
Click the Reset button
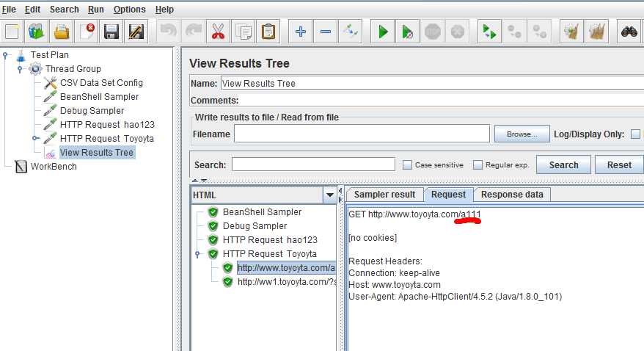click(x=619, y=164)
